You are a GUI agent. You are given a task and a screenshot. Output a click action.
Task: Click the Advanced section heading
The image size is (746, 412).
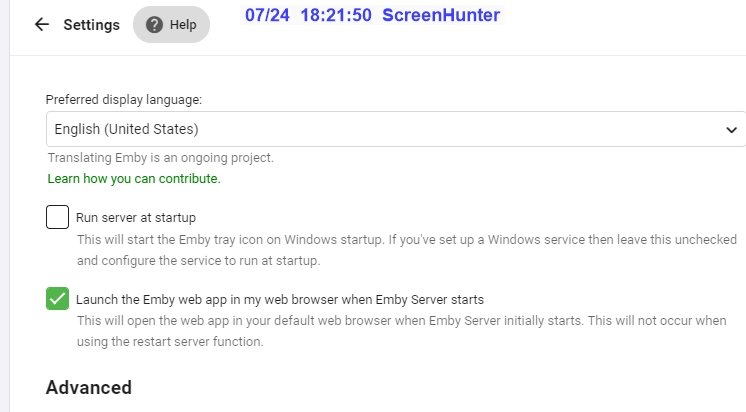(x=89, y=387)
